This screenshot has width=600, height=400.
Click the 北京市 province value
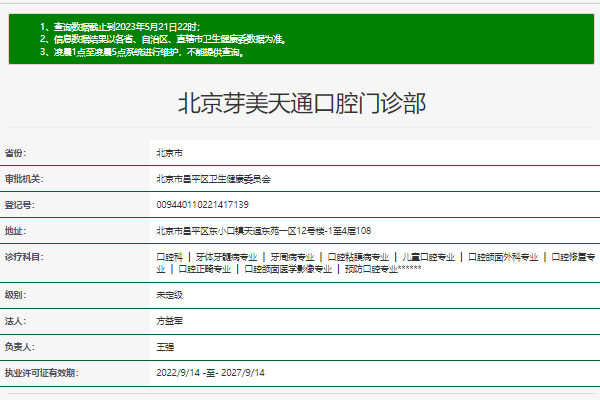170,153
